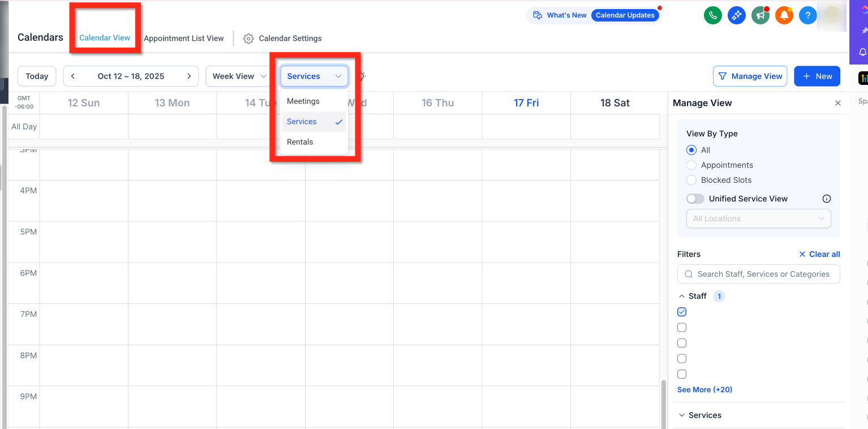Choose Meetings from the dropdown list

click(314, 101)
